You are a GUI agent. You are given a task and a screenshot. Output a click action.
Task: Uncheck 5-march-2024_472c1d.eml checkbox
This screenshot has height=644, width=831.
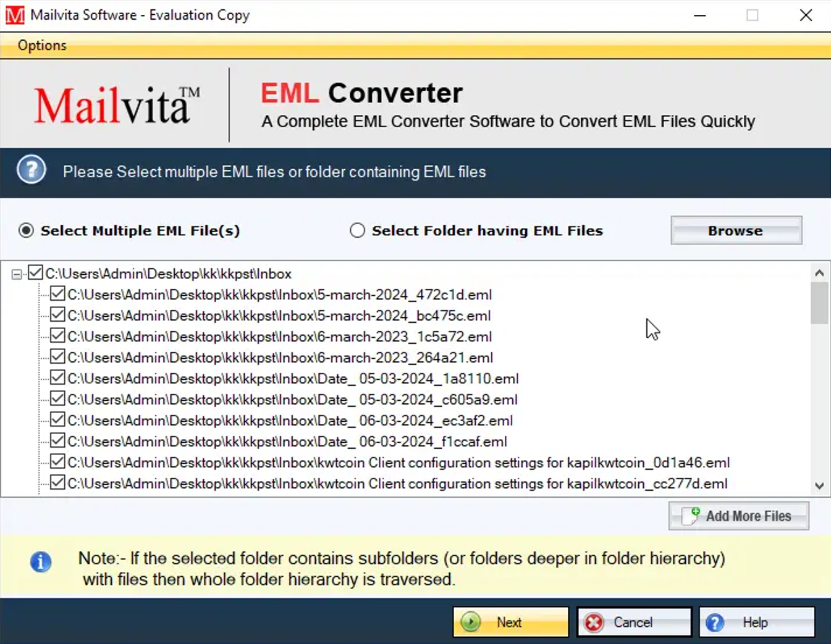[57, 293]
